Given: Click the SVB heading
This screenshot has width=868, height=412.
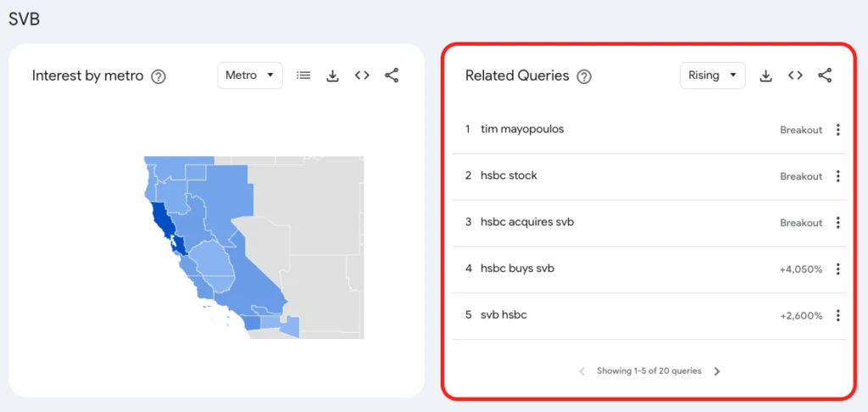Looking at the screenshot, I should tap(25, 19).
